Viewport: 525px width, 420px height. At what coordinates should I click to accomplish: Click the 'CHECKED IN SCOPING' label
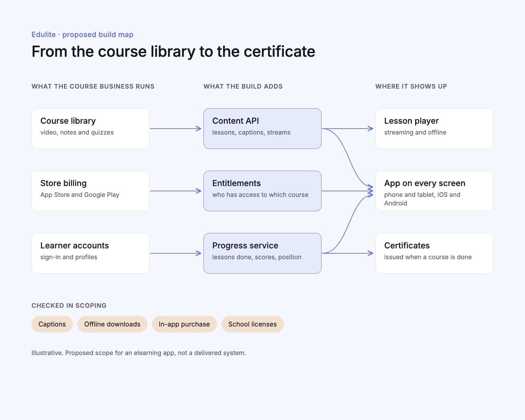coord(69,305)
